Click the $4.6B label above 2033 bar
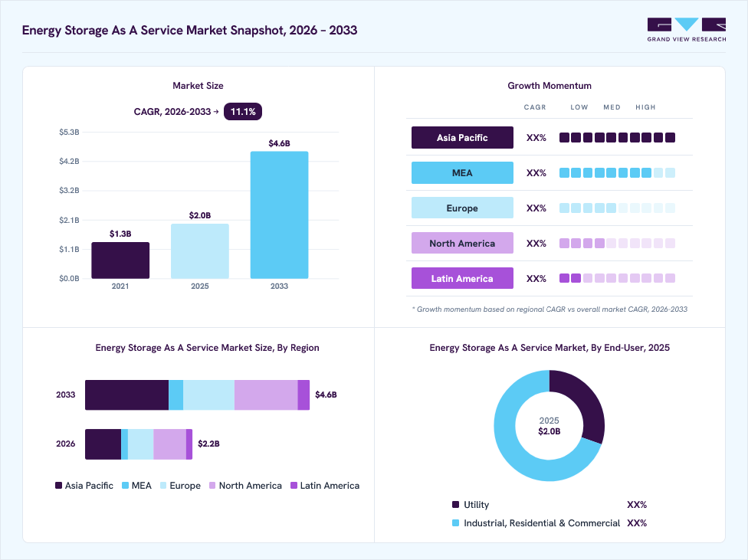The image size is (748, 560). 280,143
